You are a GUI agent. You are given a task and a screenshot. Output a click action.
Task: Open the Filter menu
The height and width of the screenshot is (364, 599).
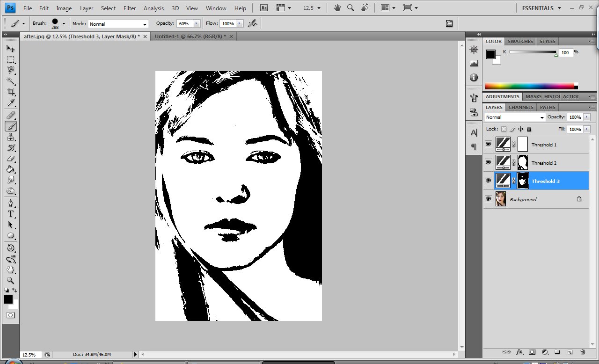pos(130,8)
